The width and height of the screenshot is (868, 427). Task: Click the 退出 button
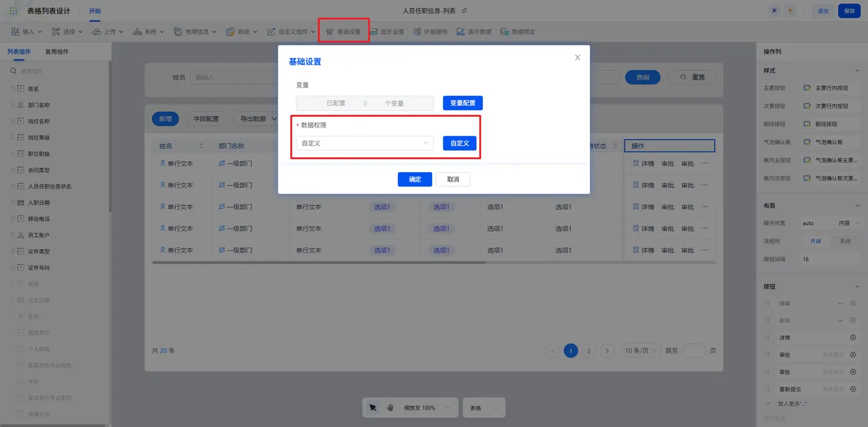click(823, 11)
